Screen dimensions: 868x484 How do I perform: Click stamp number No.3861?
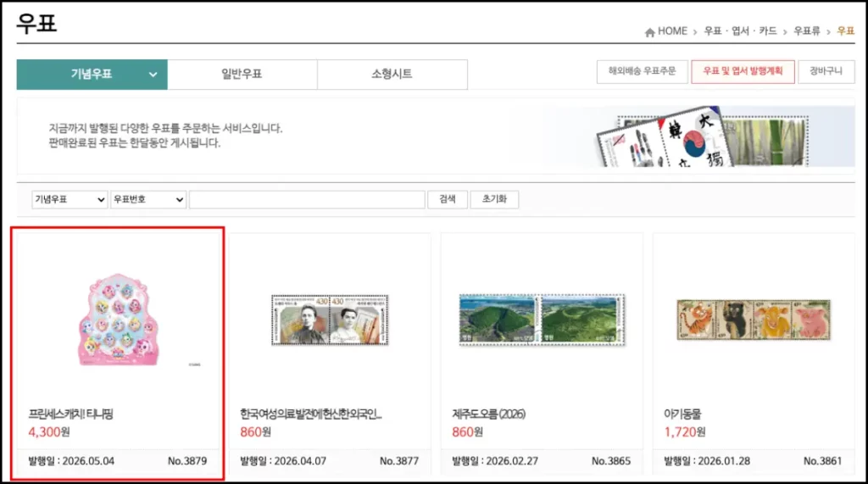click(822, 461)
